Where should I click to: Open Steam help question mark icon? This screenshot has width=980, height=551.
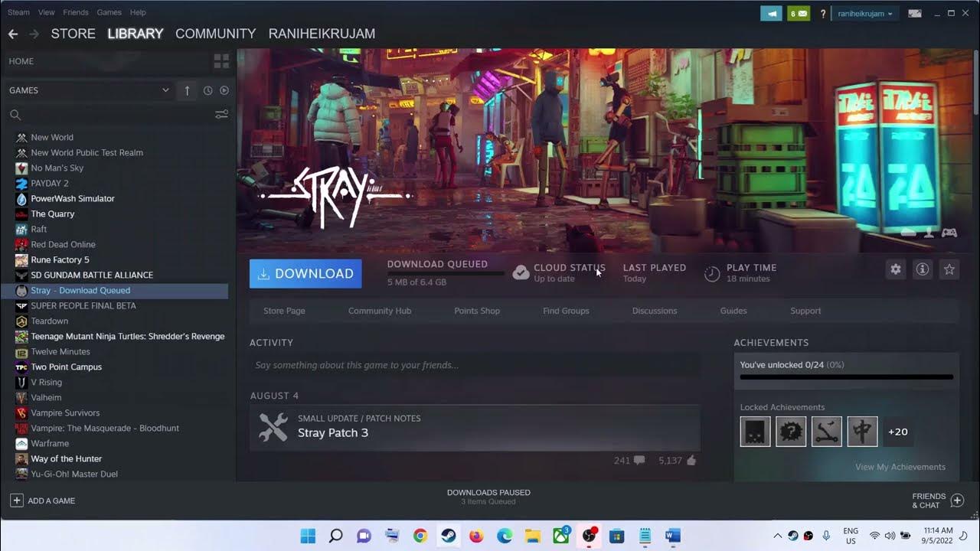[823, 14]
